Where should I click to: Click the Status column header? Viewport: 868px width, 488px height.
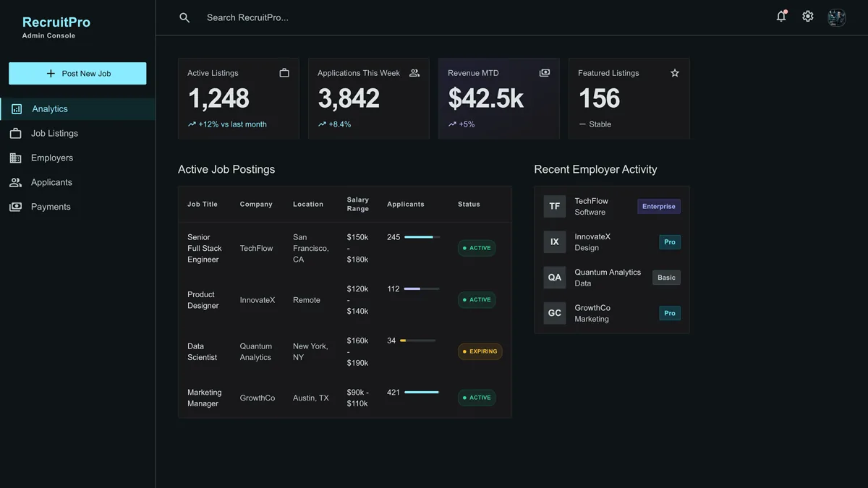tap(469, 205)
